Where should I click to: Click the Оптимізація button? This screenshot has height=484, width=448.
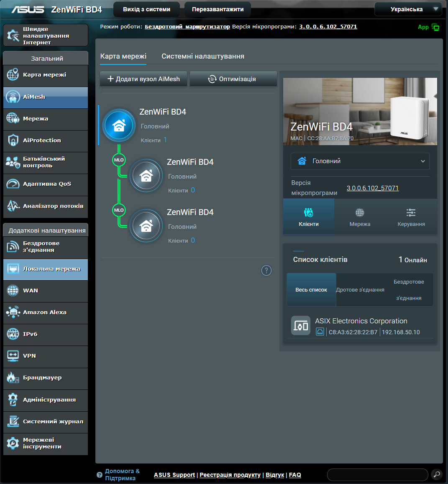(x=233, y=79)
